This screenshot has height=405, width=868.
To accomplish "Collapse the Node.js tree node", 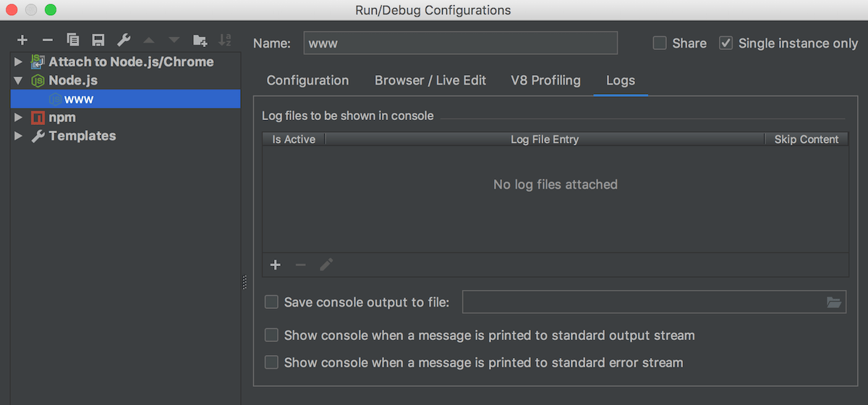I will (19, 80).
